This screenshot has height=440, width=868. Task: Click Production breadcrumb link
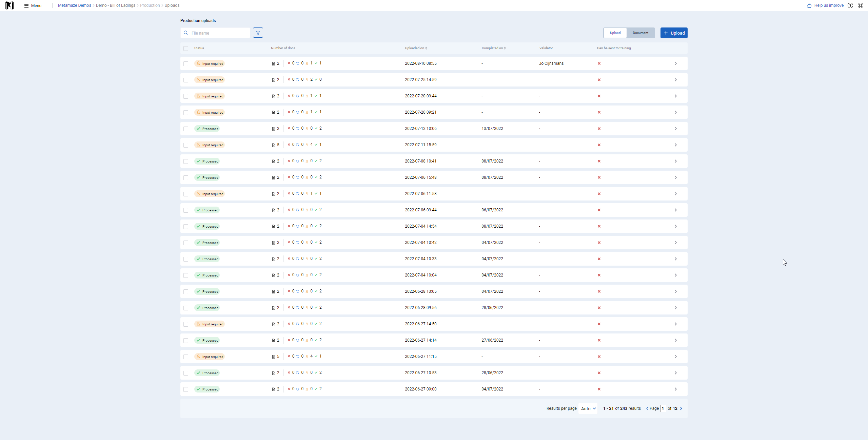(x=150, y=5)
